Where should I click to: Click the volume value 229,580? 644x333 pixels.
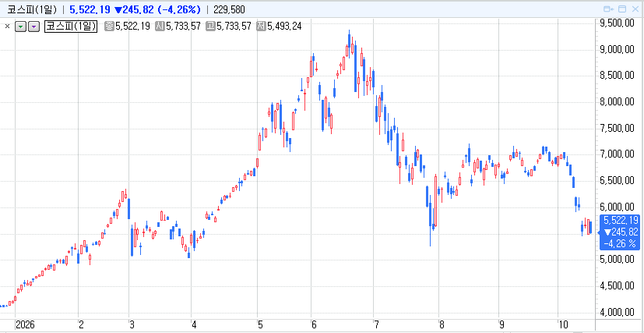229,9
